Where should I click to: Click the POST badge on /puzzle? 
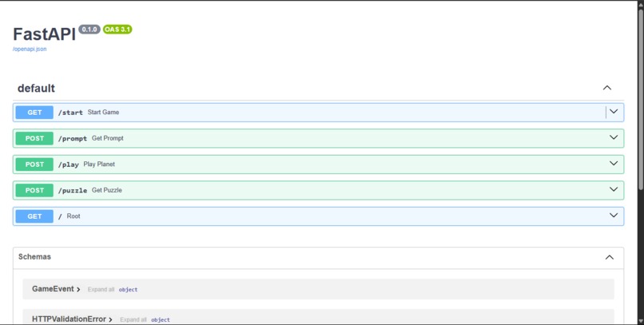[34, 190]
